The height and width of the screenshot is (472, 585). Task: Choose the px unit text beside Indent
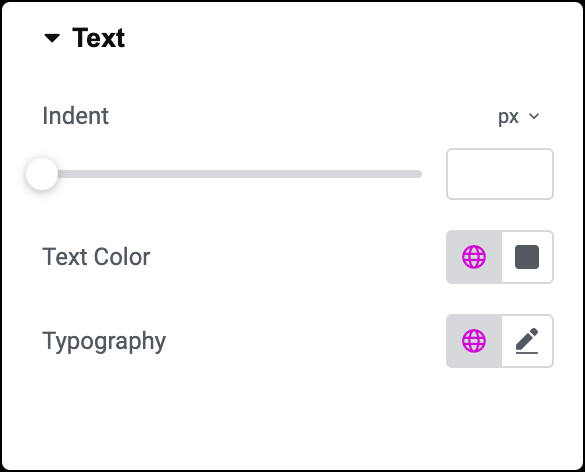coord(508,117)
